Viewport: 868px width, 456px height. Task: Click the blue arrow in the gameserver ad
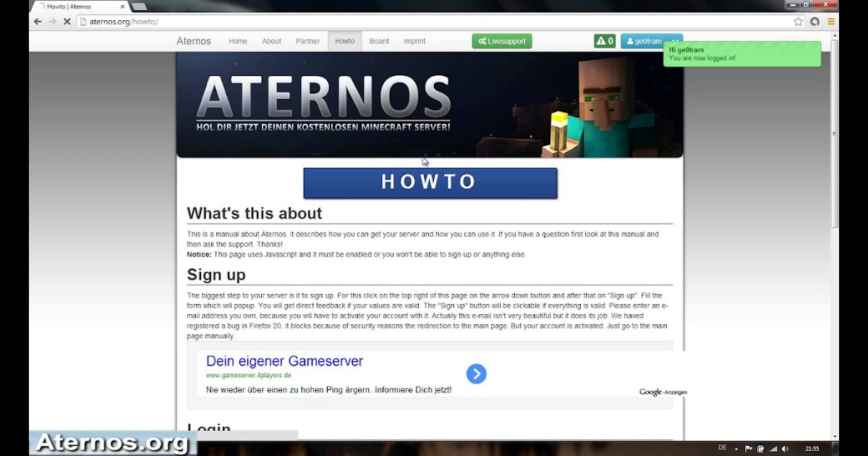(476, 373)
